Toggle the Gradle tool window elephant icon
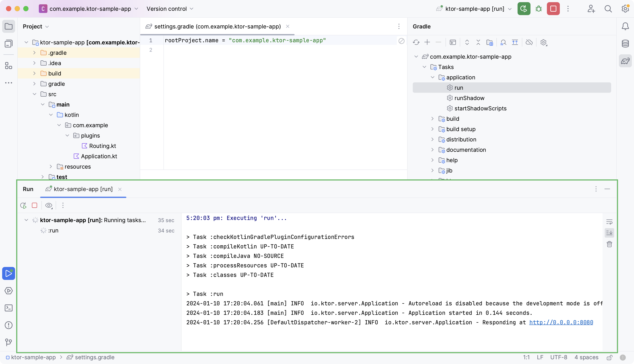 pyautogui.click(x=625, y=61)
